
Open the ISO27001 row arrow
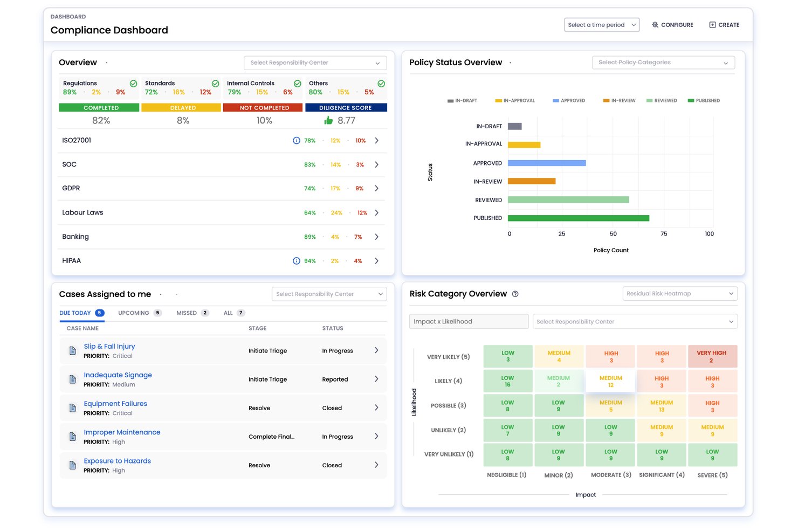376,141
